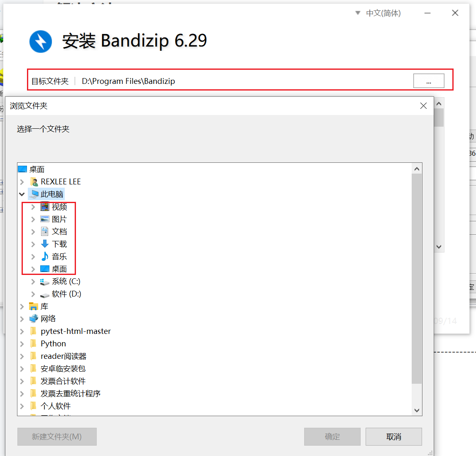
Task: Click the Python folder icon
Action: 33,343
